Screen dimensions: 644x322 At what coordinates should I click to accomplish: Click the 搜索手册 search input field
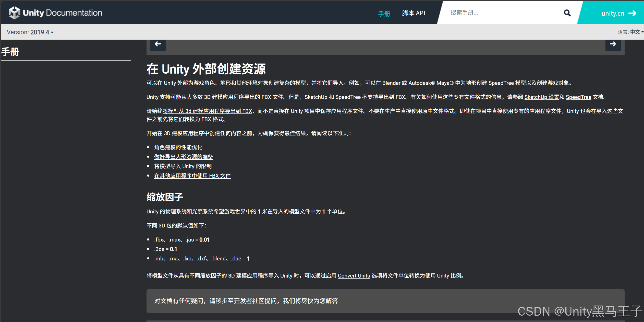click(x=500, y=13)
